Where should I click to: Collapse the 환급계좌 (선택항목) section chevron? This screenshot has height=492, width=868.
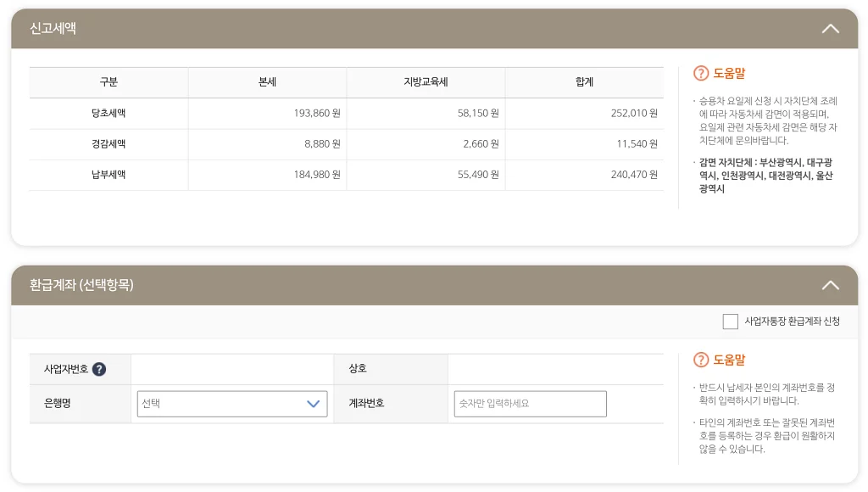pos(830,285)
